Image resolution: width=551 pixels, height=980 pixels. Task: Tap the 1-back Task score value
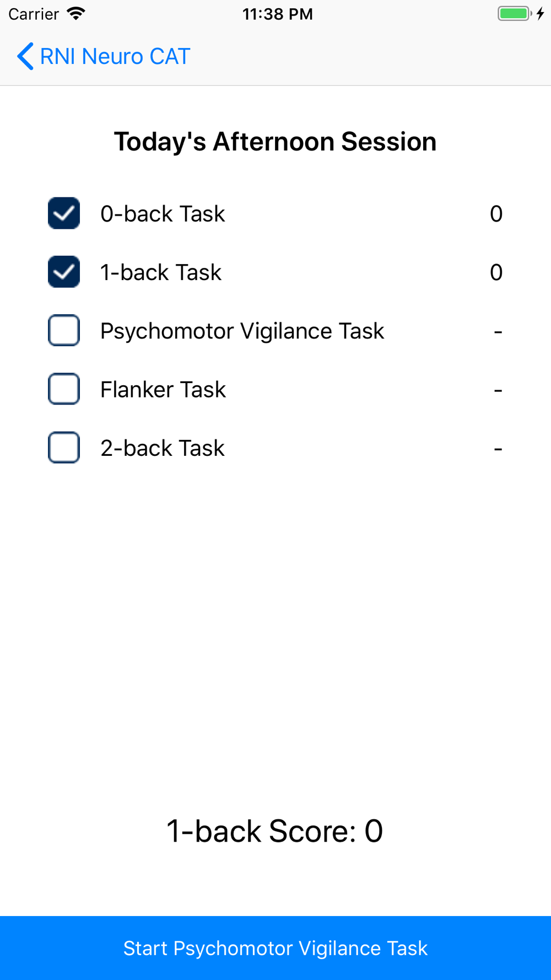tap(496, 272)
